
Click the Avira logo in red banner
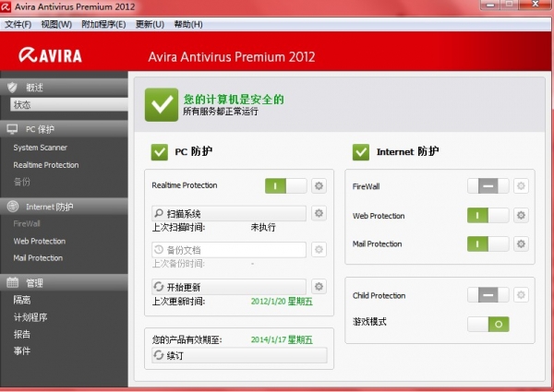(50, 55)
